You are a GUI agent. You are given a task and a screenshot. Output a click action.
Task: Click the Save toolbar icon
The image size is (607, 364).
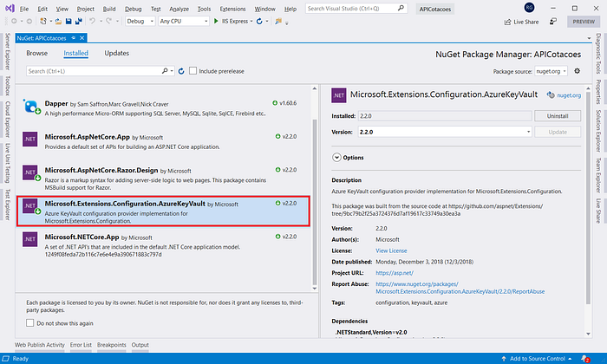coord(69,22)
